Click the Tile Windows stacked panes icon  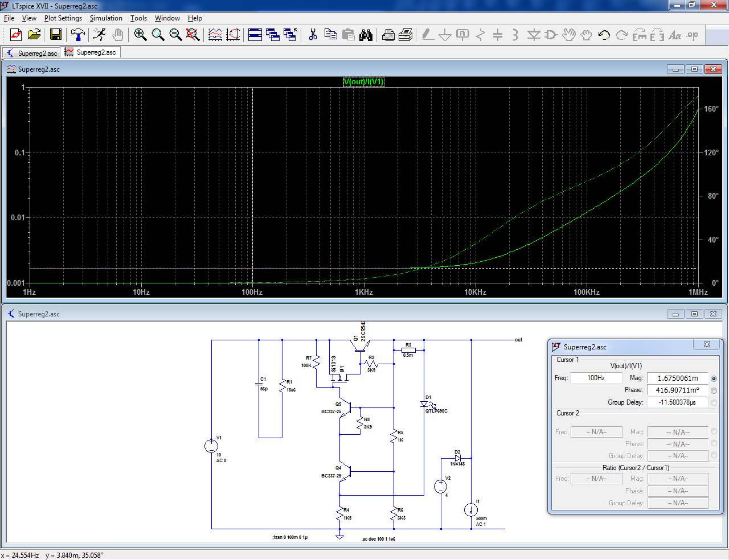click(x=255, y=35)
